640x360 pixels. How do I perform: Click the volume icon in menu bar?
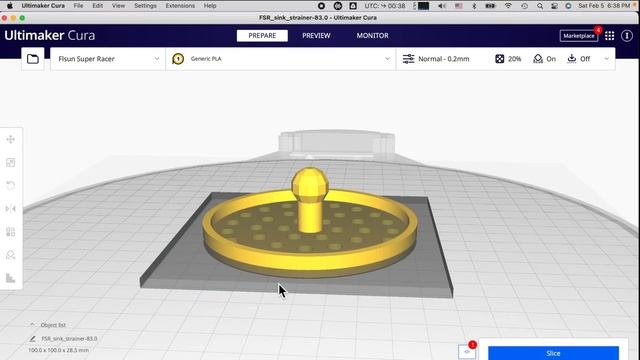[442, 6]
